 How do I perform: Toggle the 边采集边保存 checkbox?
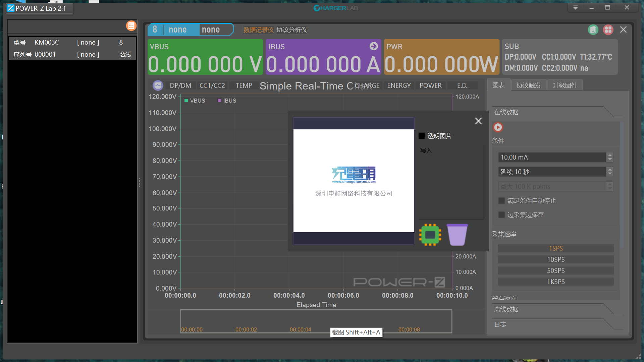coord(502,215)
